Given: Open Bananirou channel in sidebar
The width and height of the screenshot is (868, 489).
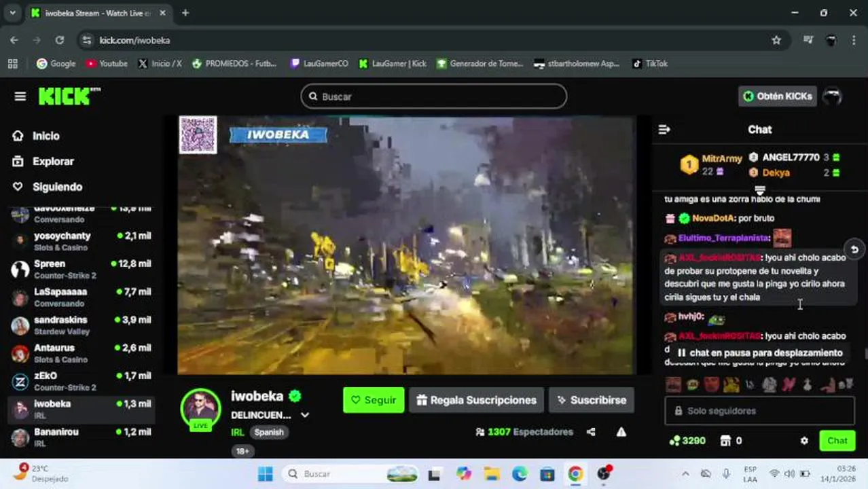Looking at the screenshot, I should 82,437.
